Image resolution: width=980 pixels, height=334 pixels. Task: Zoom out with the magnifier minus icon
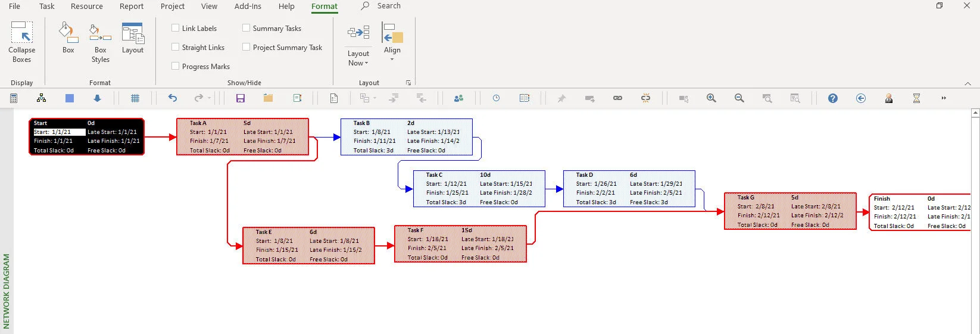click(739, 98)
